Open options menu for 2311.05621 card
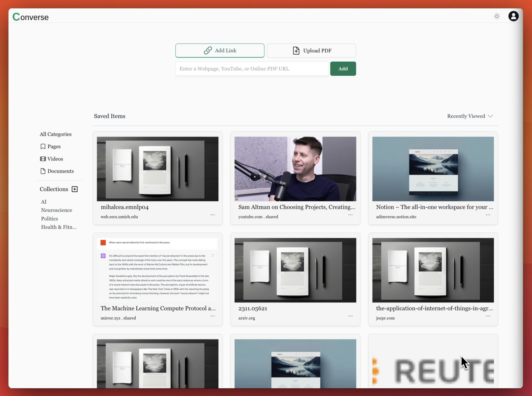The width and height of the screenshot is (532, 396). click(350, 316)
